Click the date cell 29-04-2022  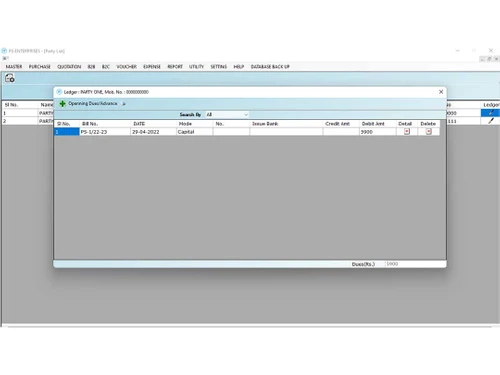click(x=153, y=132)
